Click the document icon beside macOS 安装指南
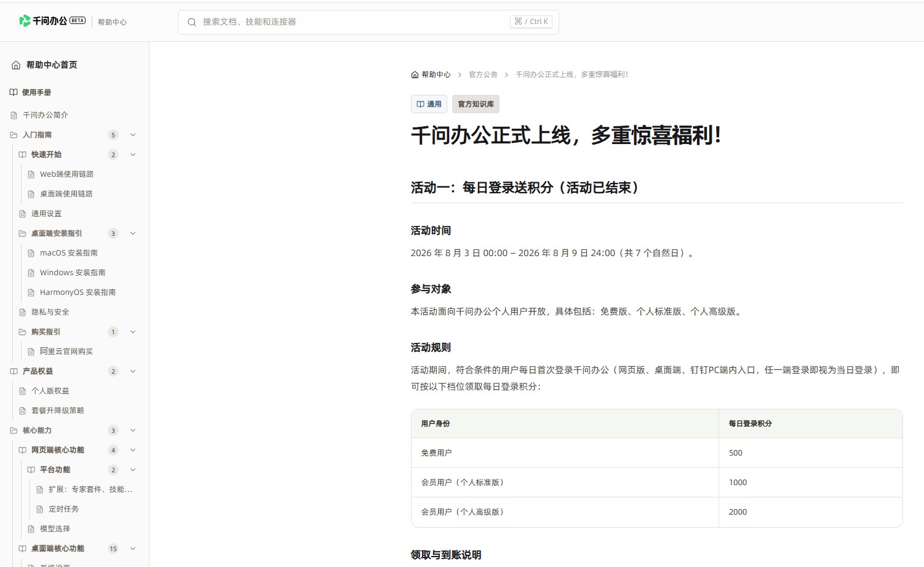 [x=31, y=253]
